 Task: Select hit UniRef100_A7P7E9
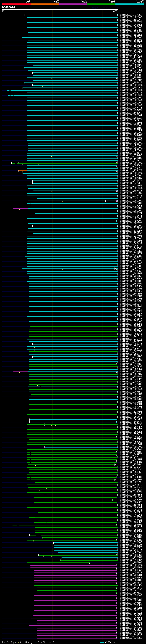pyautogui.click(x=131, y=15)
